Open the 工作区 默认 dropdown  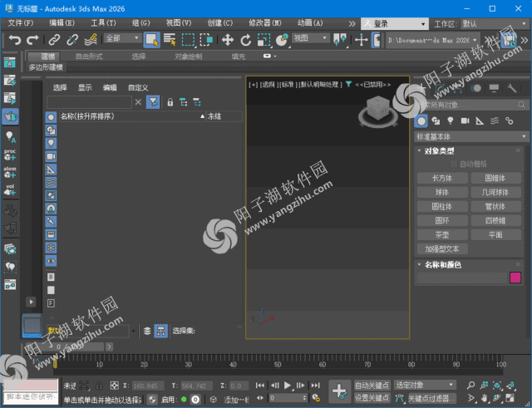pyautogui.click(x=495, y=24)
